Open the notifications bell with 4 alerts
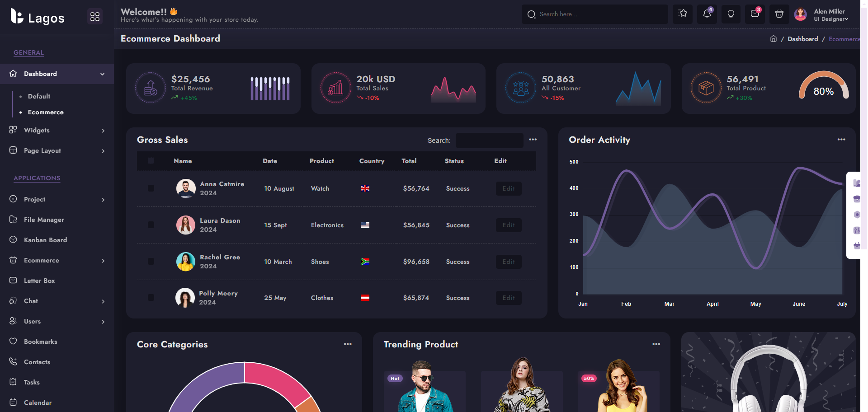This screenshot has height=412, width=868. (x=707, y=14)
